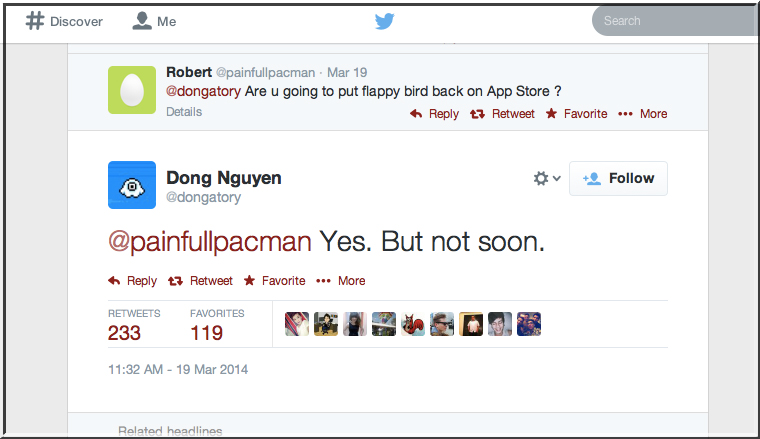The image size is (760, 439).
Task: Click the @dongatory mention in Robert's tweet
Action: click(x=204, y=91)
